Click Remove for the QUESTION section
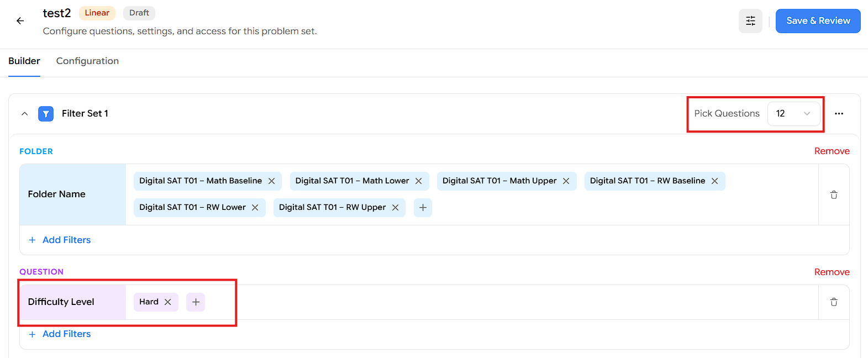Viewport: 868px width, 358px height. (x=832, y=272)
